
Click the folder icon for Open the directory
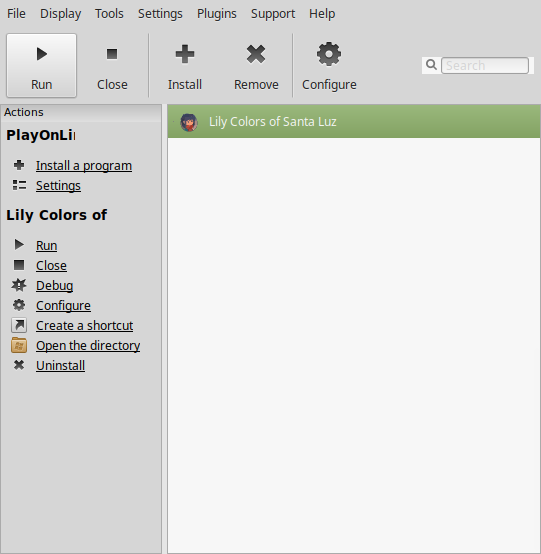(x=19, y=345)
